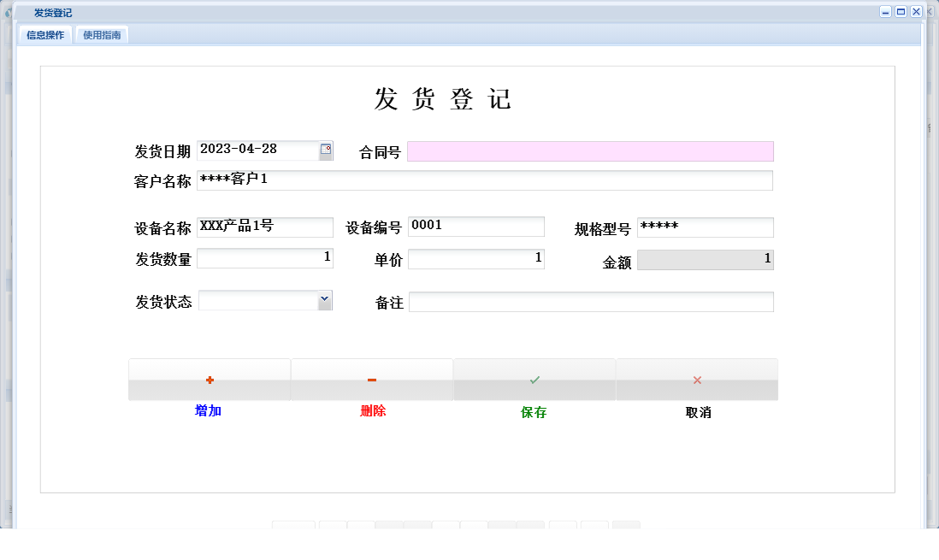
Task: Switch to the 使用指南 tab
Action: 101,34
